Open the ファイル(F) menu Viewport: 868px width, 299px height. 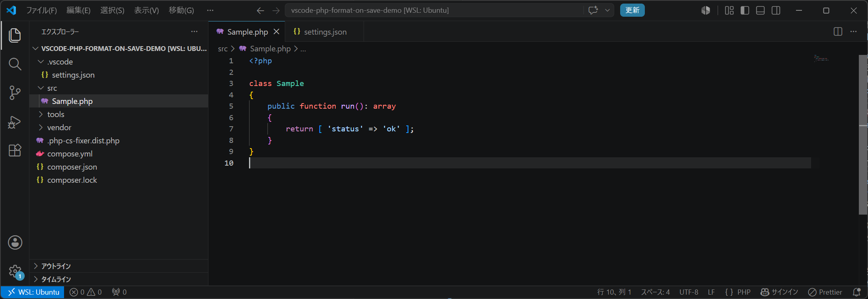41,10
